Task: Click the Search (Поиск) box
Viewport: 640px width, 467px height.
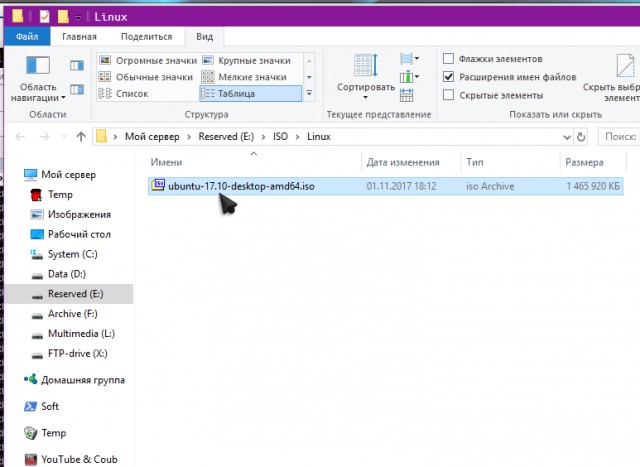Action: point(619,136)
